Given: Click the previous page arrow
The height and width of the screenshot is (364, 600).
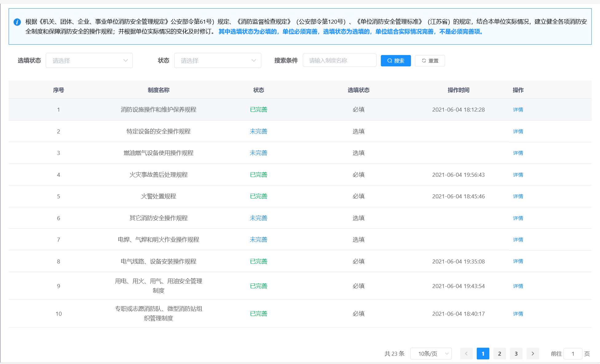Looking at the screenshot, I should (467, 354).
